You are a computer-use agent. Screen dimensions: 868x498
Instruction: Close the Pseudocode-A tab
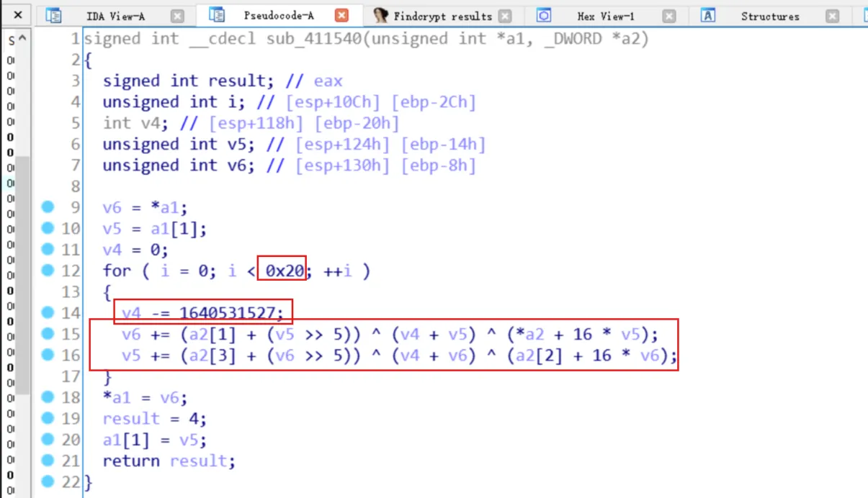tap(342, 15)
